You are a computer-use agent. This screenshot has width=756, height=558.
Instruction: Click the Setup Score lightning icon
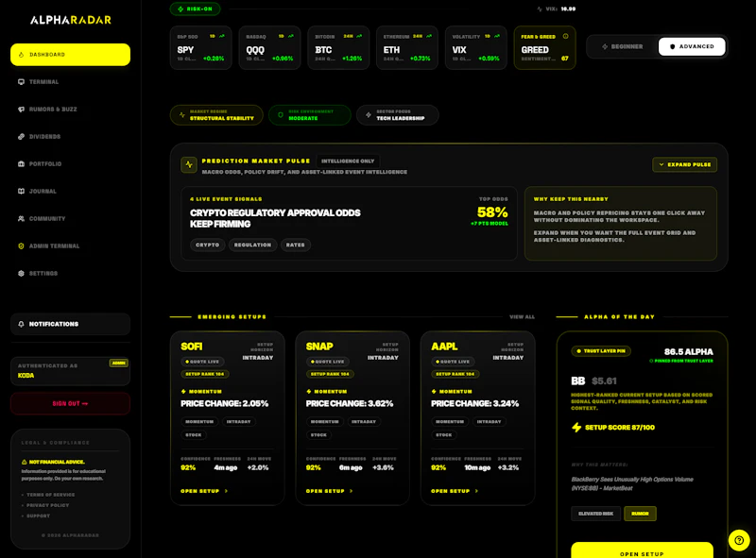point(576,428)
